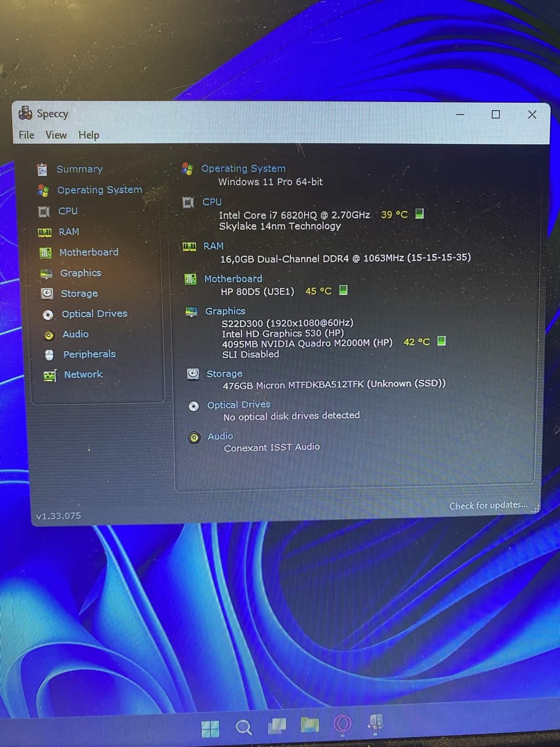Click the NVIDIA Quadro temperature status indicator
560x747 pixels.
click(x=442, y=341)
